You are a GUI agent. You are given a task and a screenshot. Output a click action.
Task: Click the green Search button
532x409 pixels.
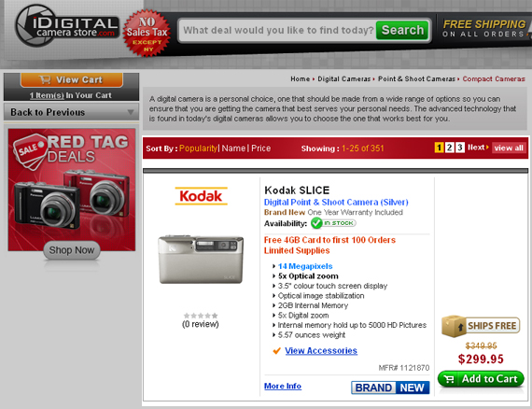click(402, 30)
